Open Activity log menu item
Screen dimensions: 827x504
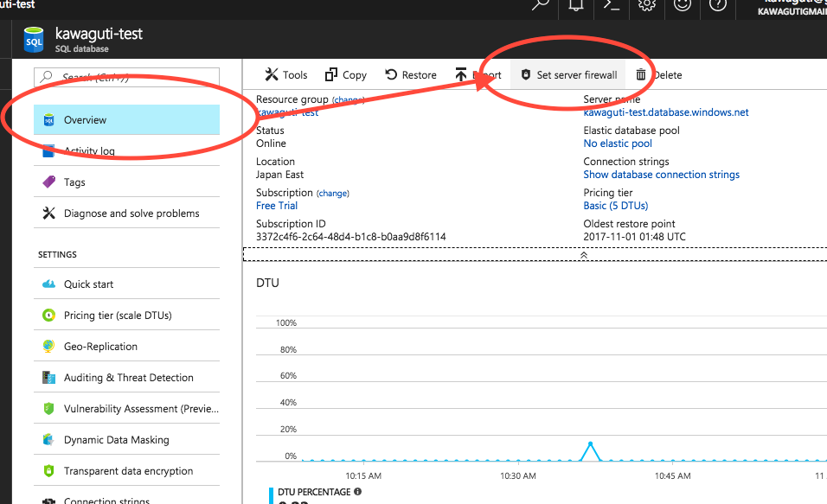pos(126,150)
